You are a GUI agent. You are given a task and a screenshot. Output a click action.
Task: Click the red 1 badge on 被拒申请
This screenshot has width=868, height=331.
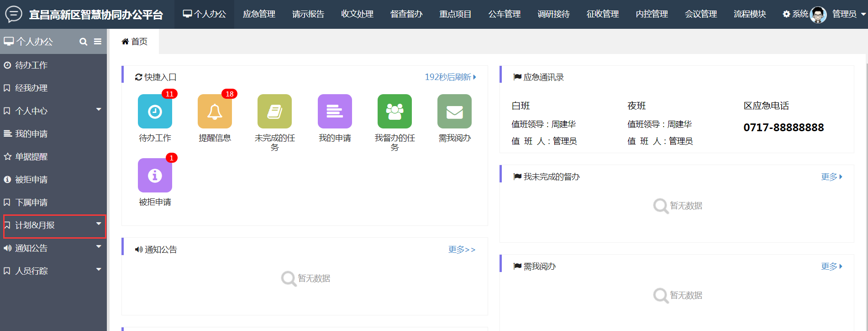click(172, 158)
